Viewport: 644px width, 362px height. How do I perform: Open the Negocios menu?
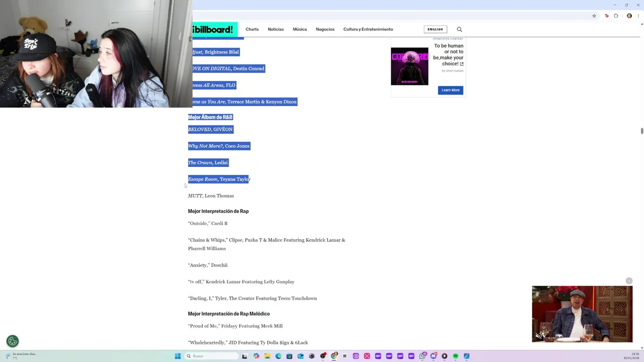click(325, 29)
